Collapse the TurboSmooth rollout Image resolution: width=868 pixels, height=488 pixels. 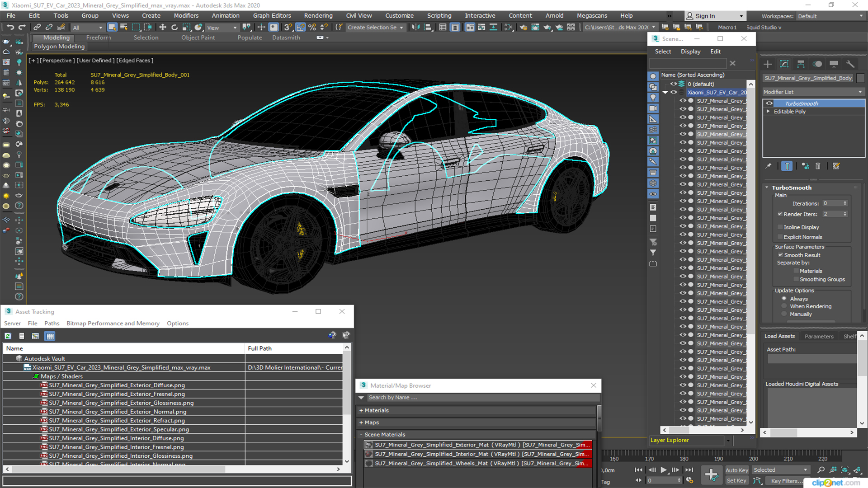(x=767, y=188)
